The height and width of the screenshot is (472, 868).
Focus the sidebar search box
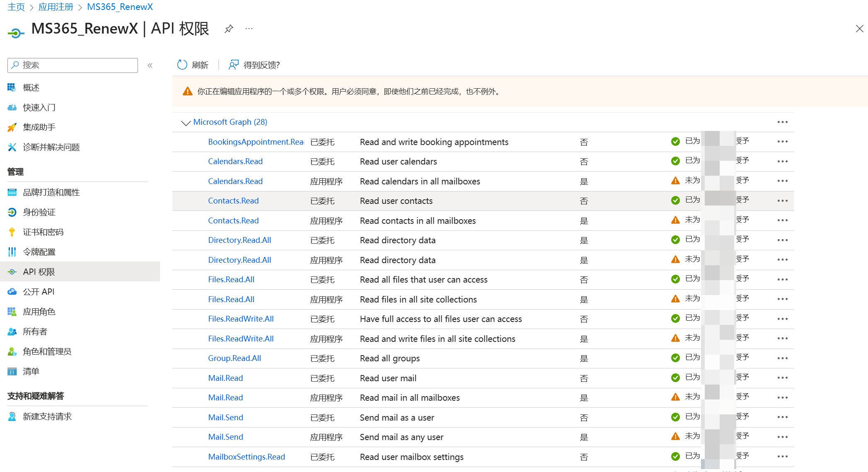[73, 65]
